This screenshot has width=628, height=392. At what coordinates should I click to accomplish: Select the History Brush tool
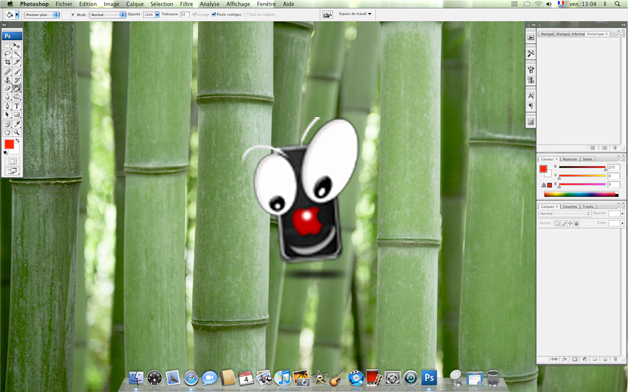point(17,80)
